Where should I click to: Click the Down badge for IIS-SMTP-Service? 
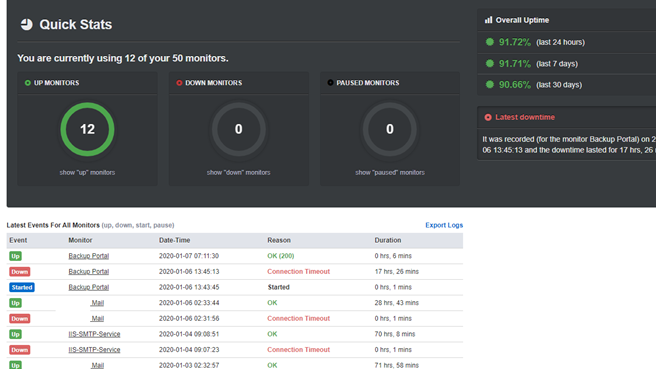20,350
